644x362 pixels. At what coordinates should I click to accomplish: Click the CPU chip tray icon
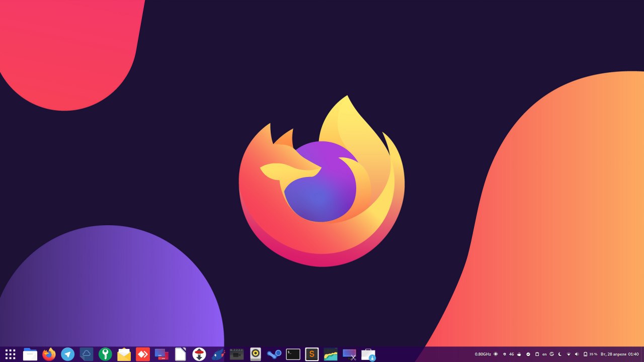(x=496, y=354)
